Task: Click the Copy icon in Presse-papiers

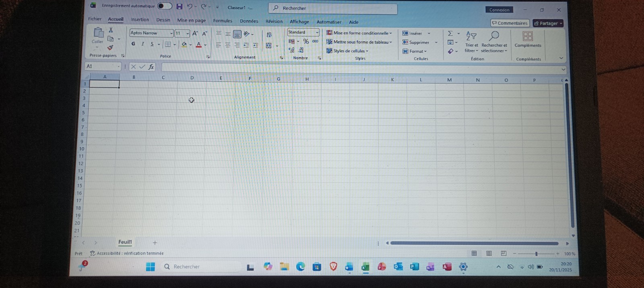Action: [110, 39]
